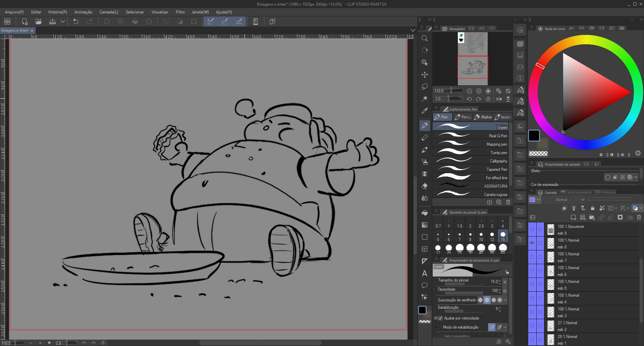Open the layer color dropdown arrow
644x346 pixels.
pos(538,200)
